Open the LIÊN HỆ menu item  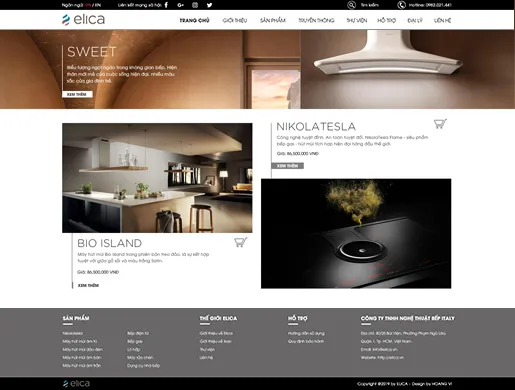point(442,20)
